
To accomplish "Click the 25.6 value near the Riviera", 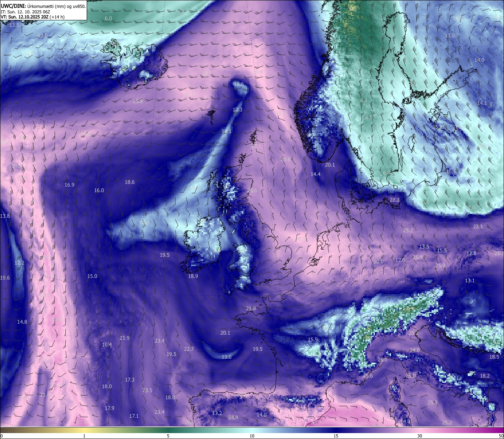I will (x=368, y=376).
